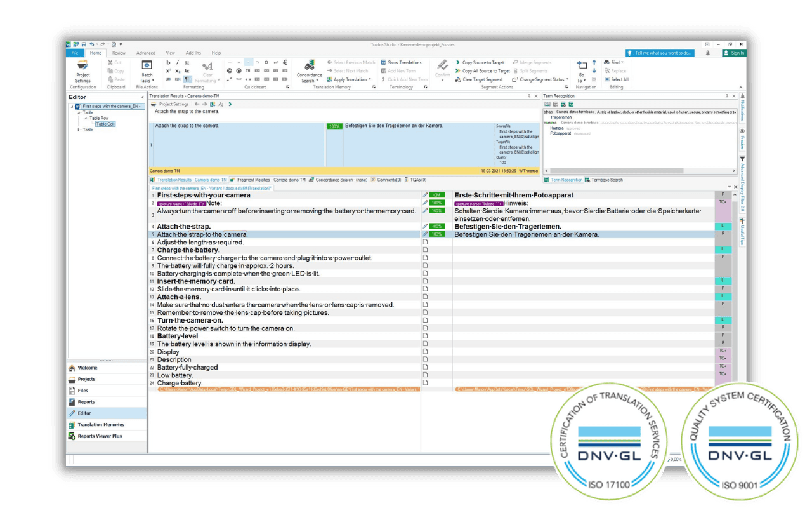812x508 pixels.
Task: Click the Sign In button
Action: [x=734, y=53]
